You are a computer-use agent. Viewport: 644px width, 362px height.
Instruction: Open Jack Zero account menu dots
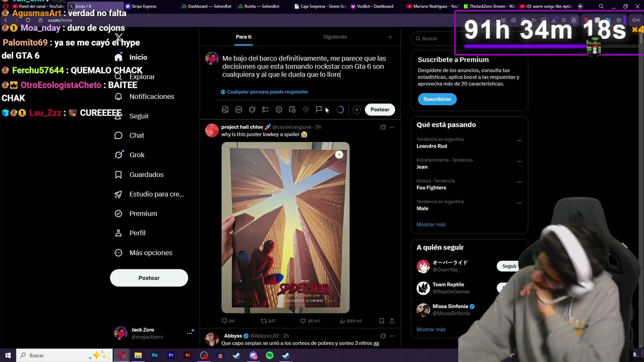[190, 333]
